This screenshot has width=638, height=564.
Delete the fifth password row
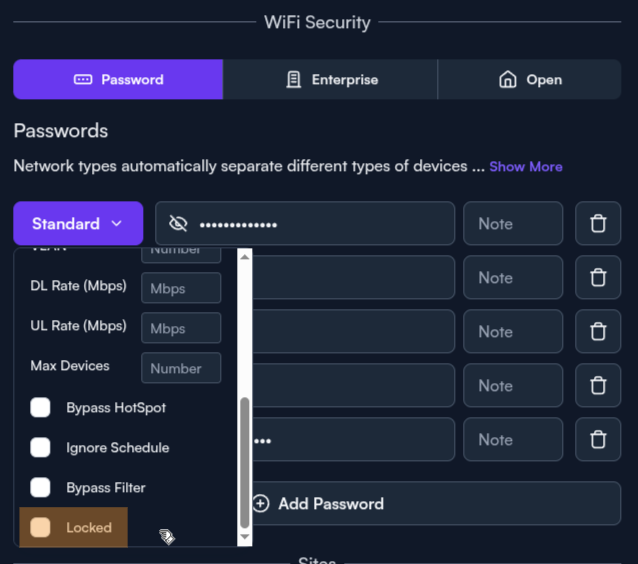coord(598,440)
